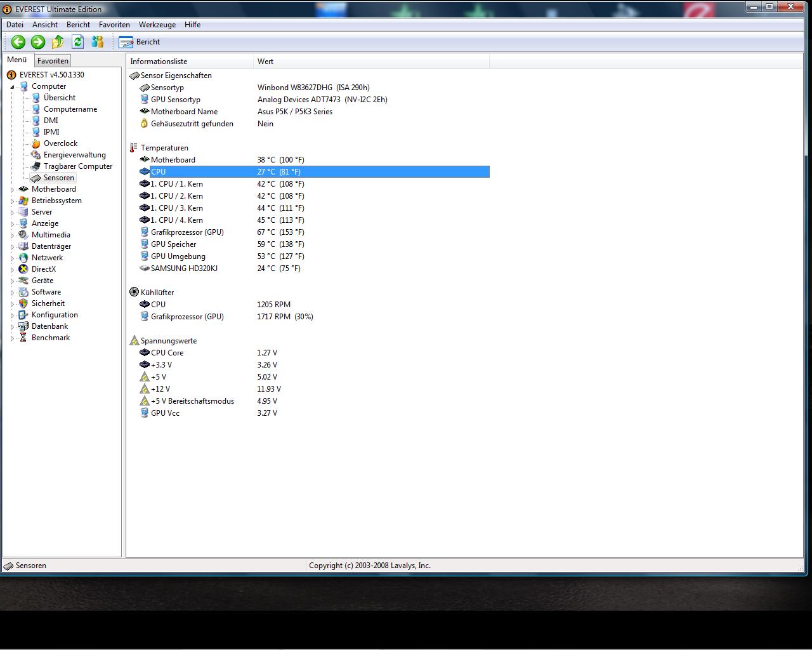Screen dimensions: 812x650
Task: Open the Werkzeuge menu
Action: [x=157, y=25]
